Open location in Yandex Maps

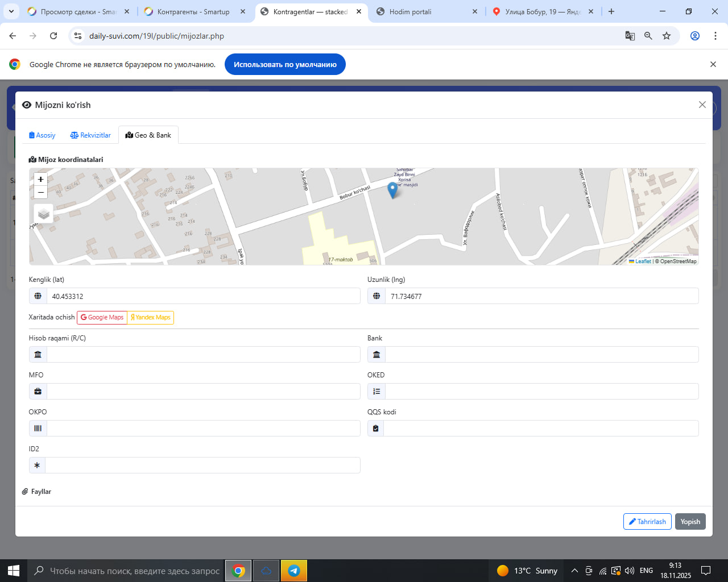[x=151, y=317]
